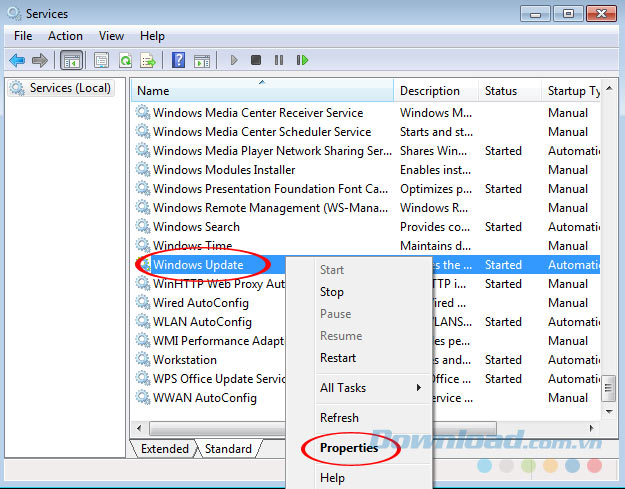Select Services (Local) tree node
Image resolution: width=625 pixels, height=489 pixels.
(x=62, y=88)
